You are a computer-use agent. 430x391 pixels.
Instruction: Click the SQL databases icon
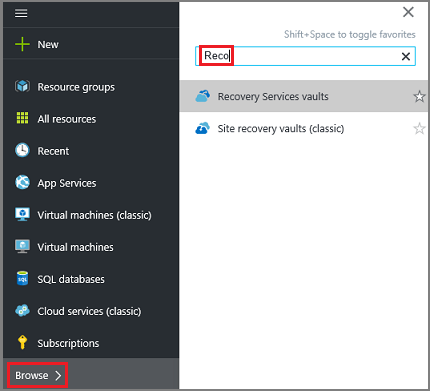pos(22,278)
